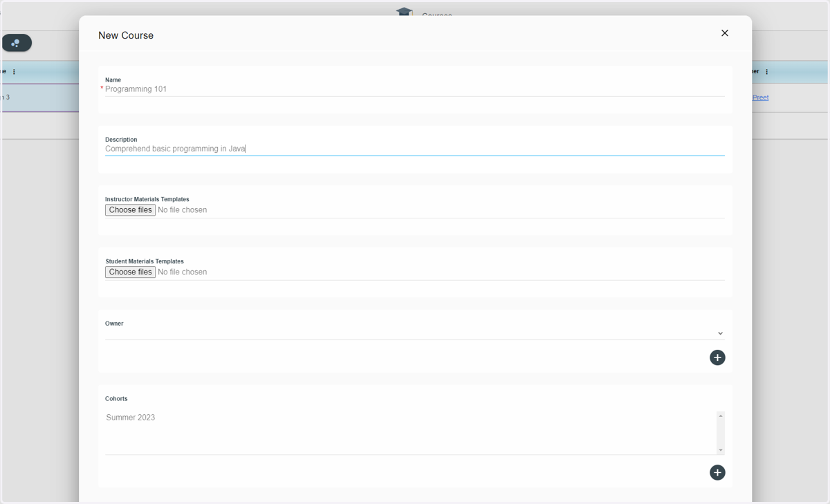Add a new cohort with plus icon
This screenshot has height=504, width=830.
(x=717, y=472)
